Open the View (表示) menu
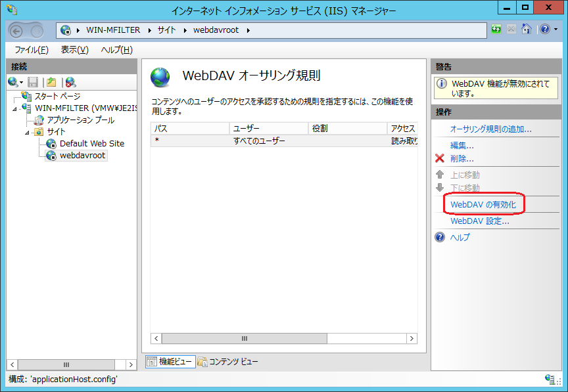Viewport: 568px width, 392px height. (74, 50)
